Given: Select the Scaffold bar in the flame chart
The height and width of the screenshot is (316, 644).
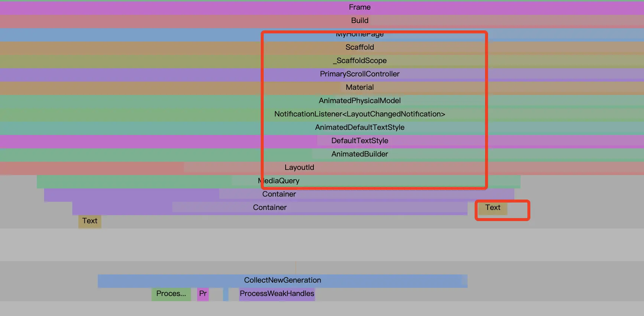Looking at the screenshot, I should [322, 48].
